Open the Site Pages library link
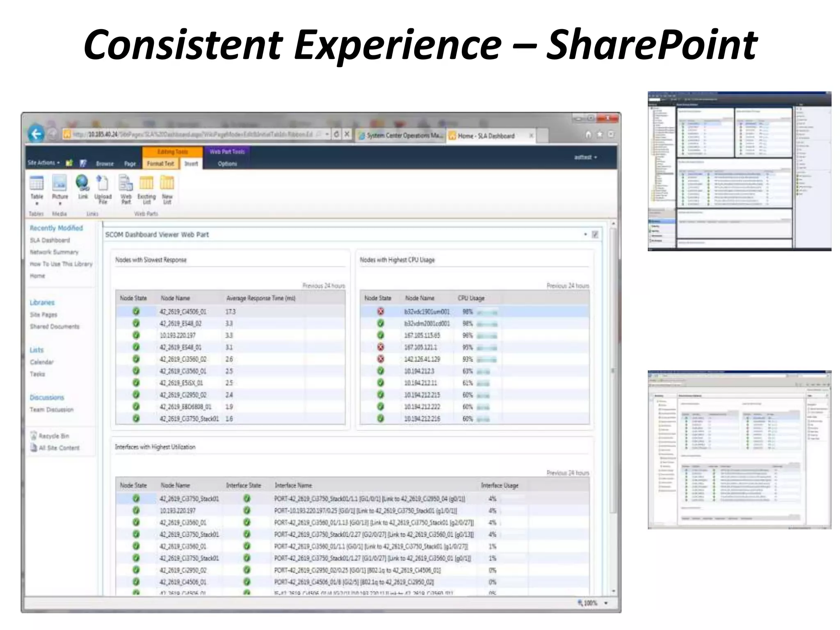Image resolution: width=840 pixels, height=630 pixels. pos(43,315)
